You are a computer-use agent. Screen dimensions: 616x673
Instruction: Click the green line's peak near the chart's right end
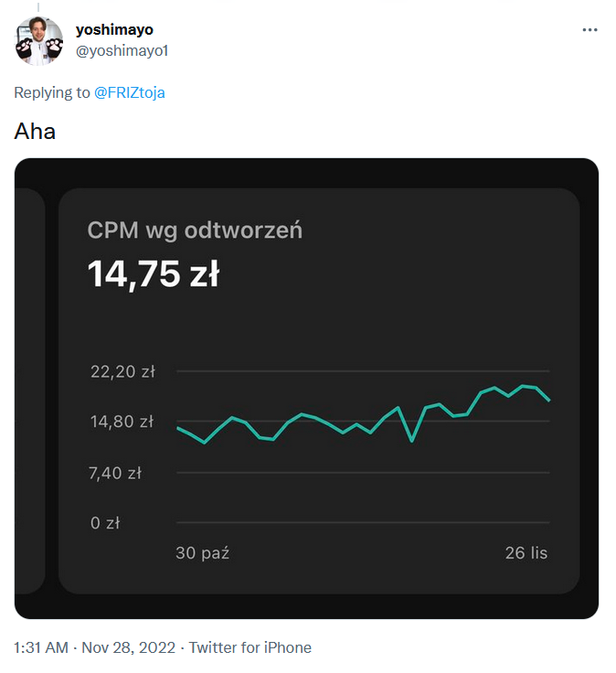(x=525, y=386)
